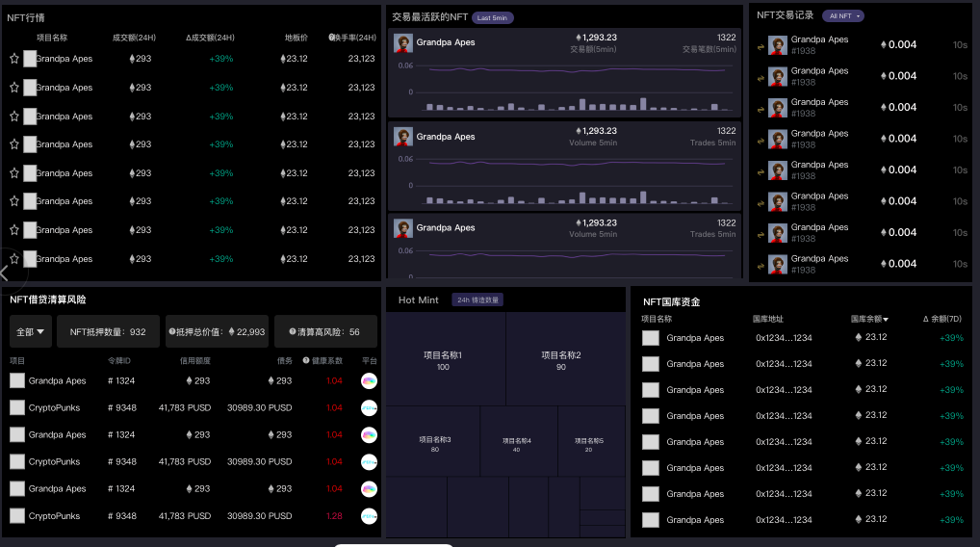Click the platform icon in first lending row
The height and width of the screenshot is (547, 980).
pos(369,381)
